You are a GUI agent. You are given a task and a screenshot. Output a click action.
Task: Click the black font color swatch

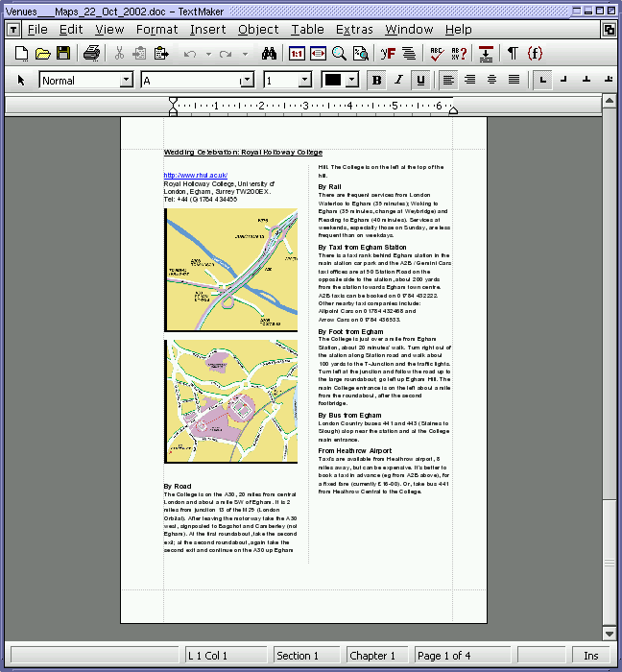tap(333, 80)
